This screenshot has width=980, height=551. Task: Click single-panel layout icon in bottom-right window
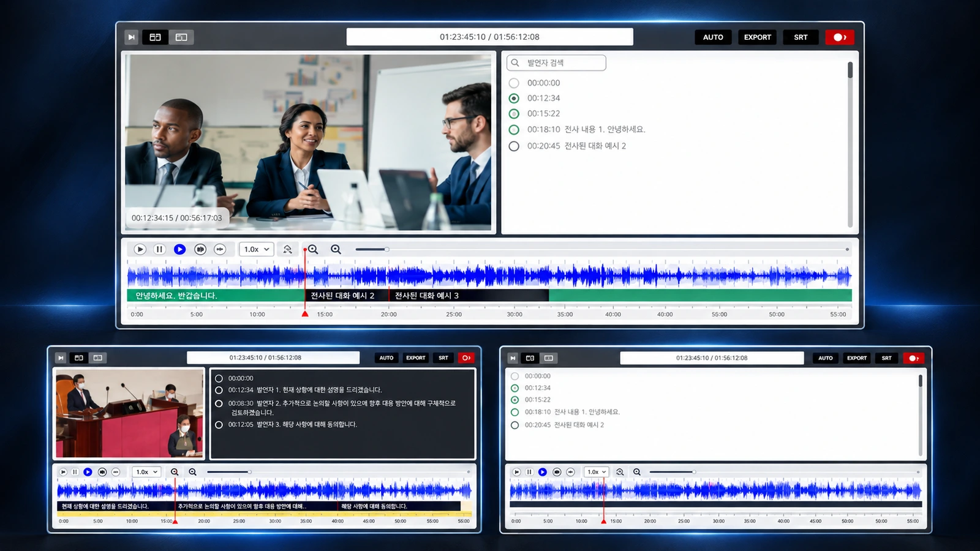tap(549, 358)
